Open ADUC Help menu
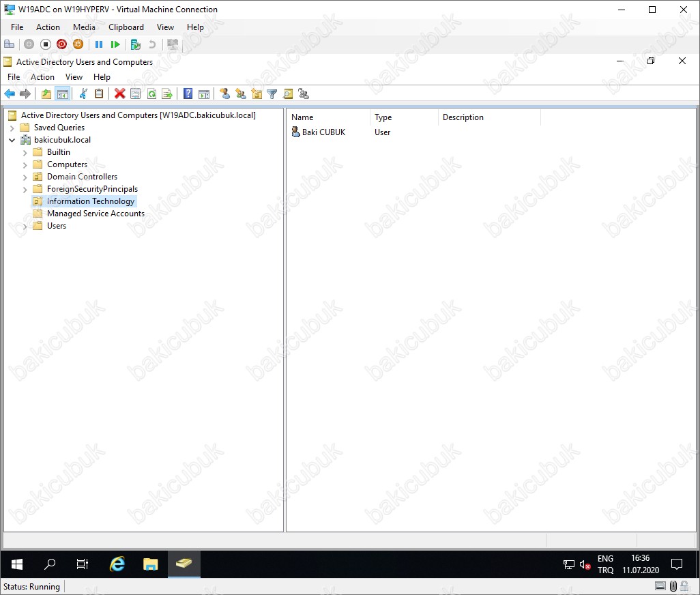This screenshot has height=595, width=700. [102, 77]
